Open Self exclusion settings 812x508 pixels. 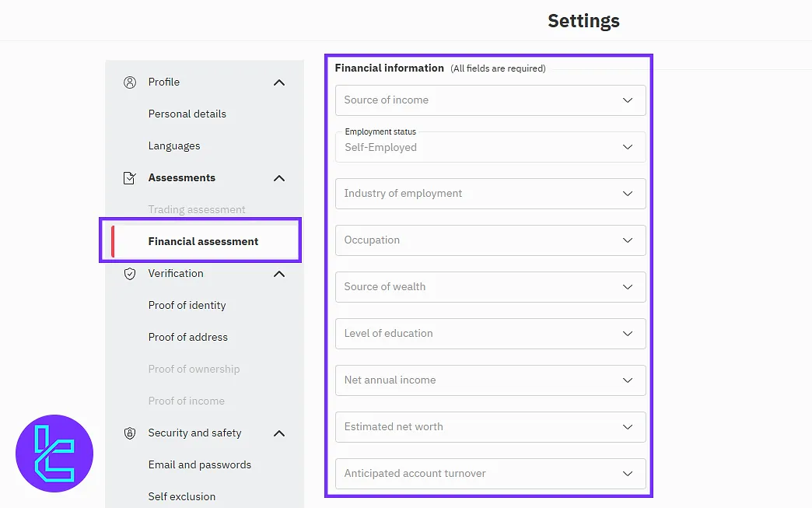[182, 496]
